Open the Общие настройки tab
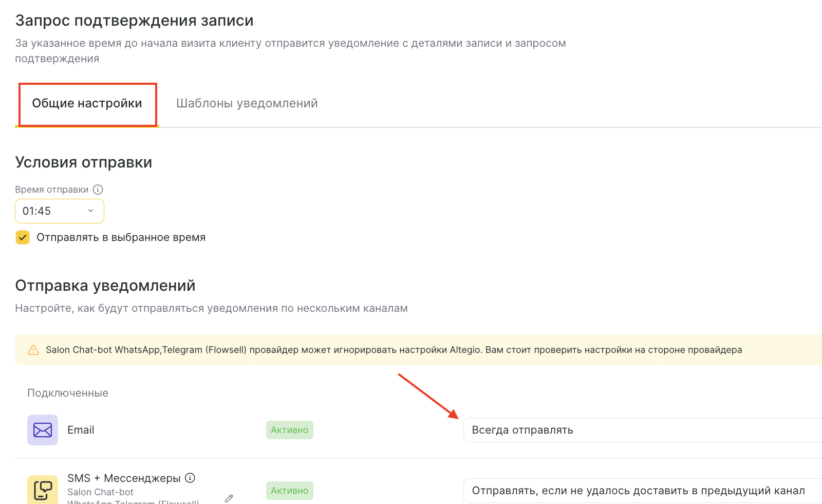 click(87, 104)
